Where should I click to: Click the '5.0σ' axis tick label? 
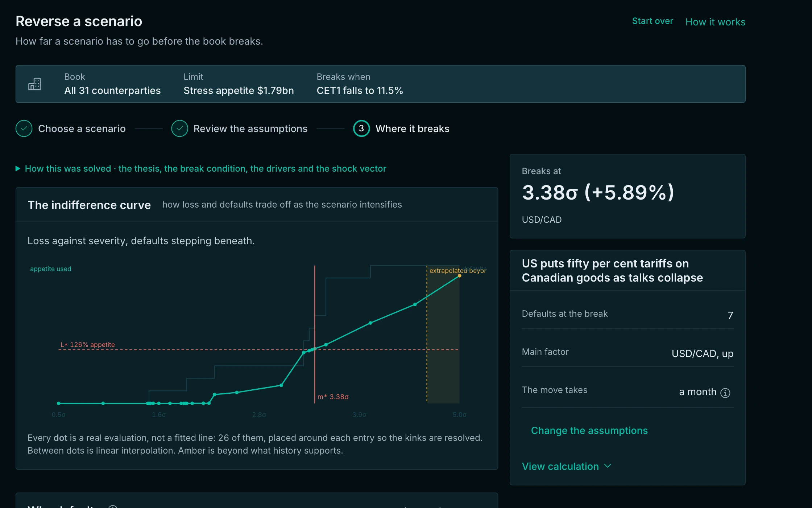pos(460,415)
